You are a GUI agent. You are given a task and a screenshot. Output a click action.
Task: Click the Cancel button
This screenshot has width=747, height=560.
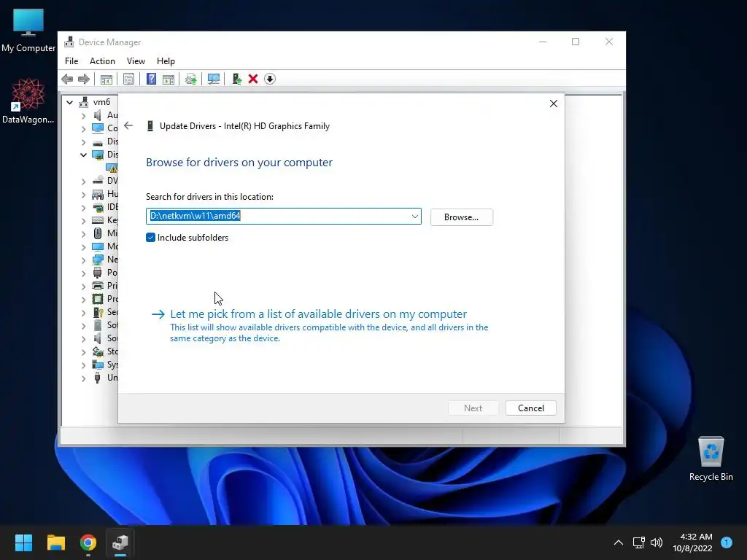click(x=531, y=408)
